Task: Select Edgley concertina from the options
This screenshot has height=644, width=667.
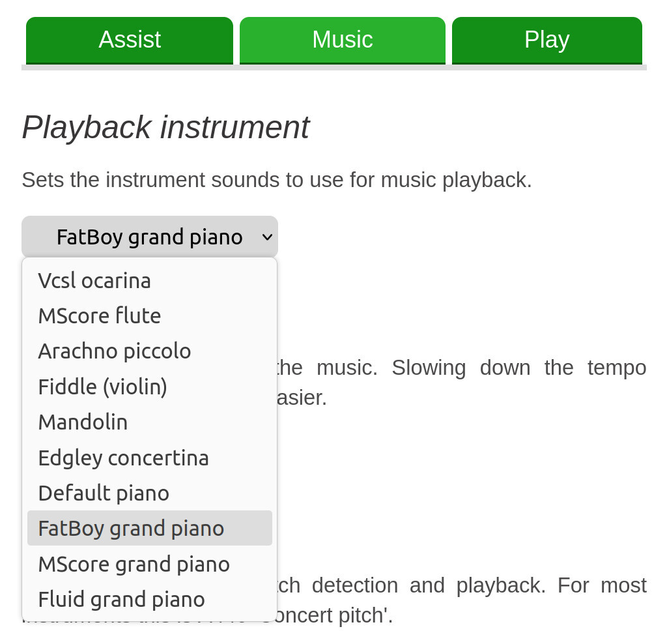Action: (x=124, y=458)
